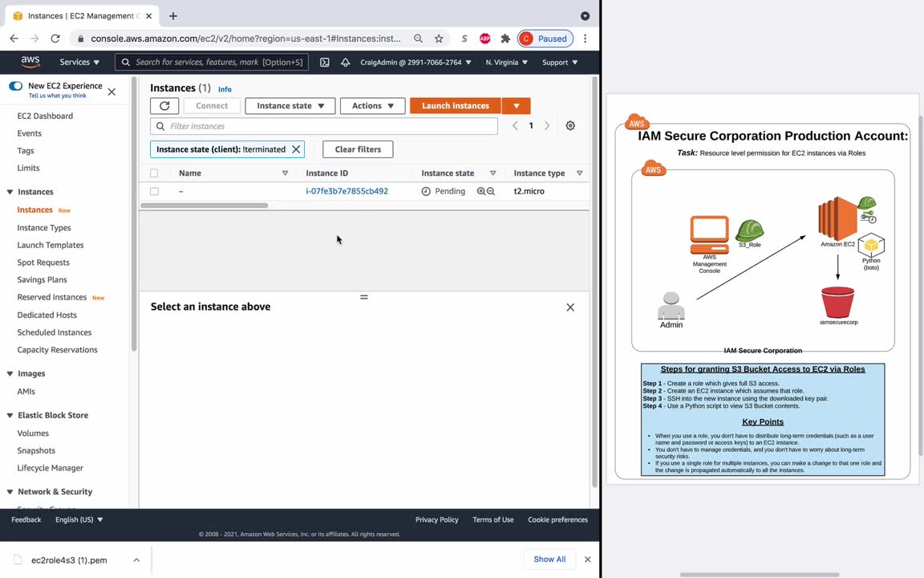Bookmark this page with star icon

(x=439, y=39)
